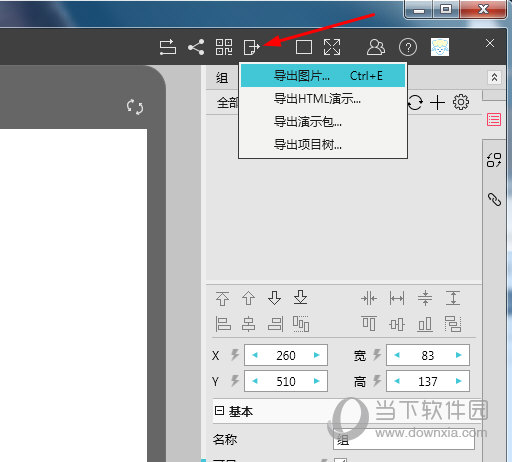
Task: Send selection to back icon
Action: 300,297
